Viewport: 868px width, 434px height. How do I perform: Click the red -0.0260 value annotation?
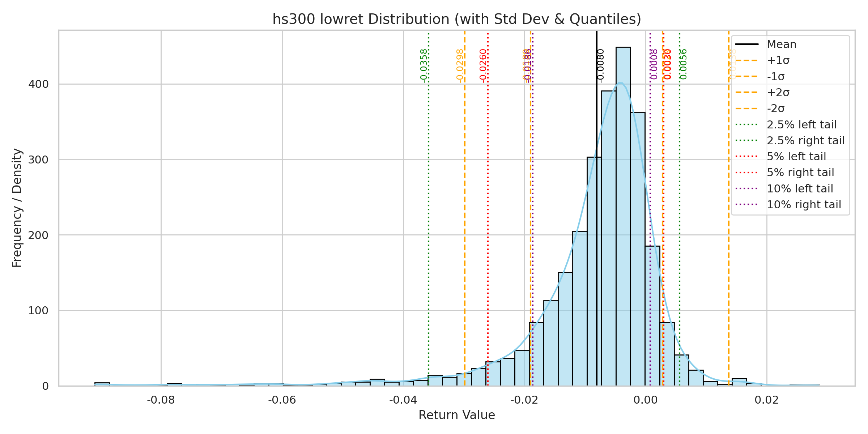(483, 66)
